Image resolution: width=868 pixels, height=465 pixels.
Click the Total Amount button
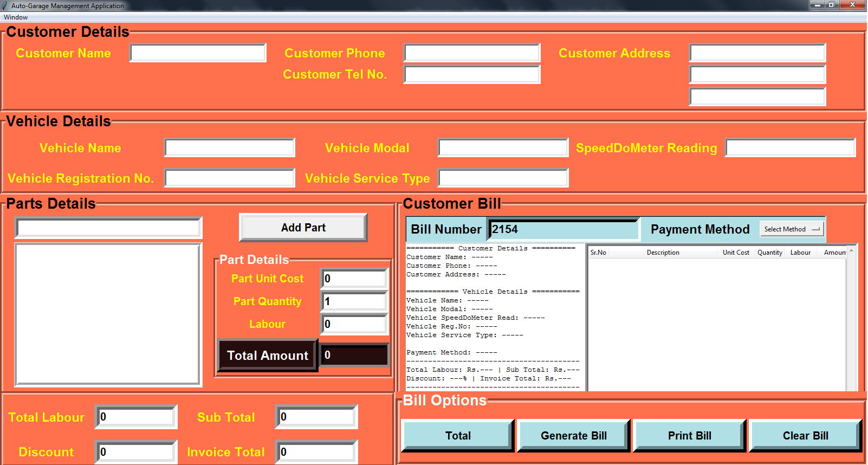click(268, 356)
